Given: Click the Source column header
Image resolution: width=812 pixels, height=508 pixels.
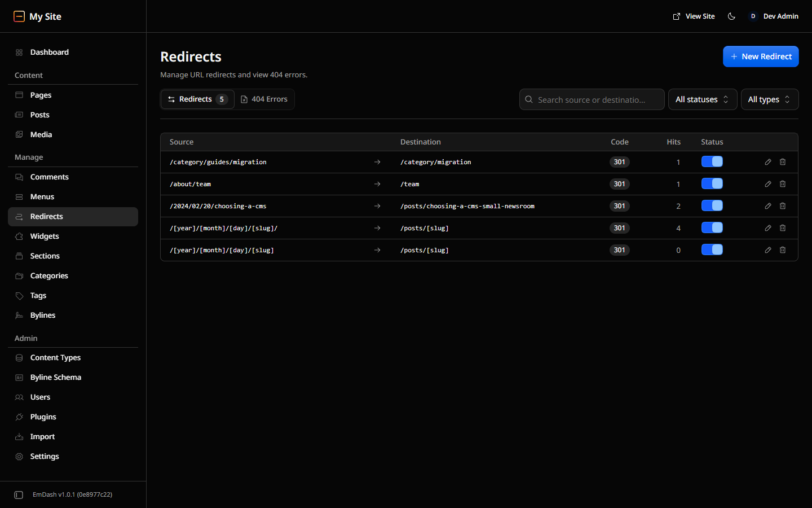Looking at the screenshot, I should [x=182, y=142].
